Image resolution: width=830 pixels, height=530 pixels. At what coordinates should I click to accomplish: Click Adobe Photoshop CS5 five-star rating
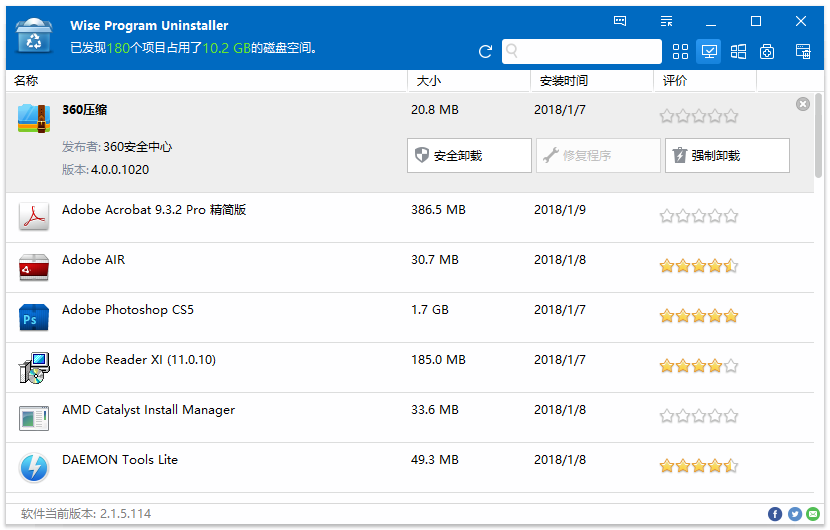(x=699, y=316)
